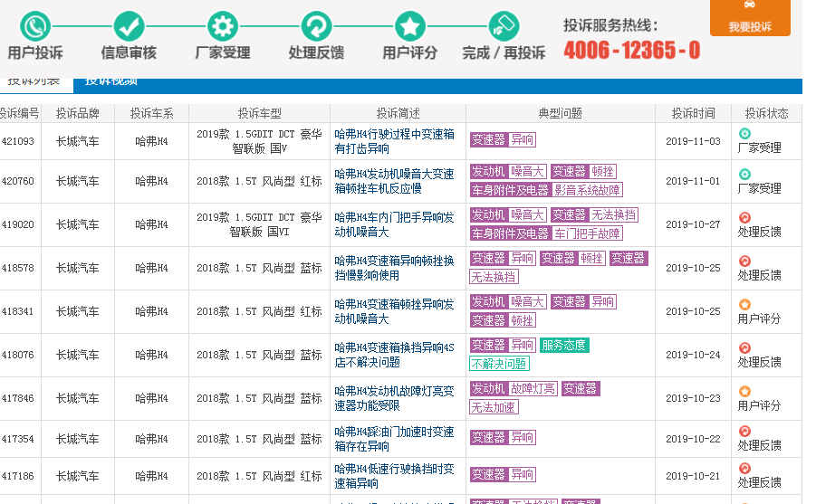Click complaint number 420760
816x504 pixels.
(x=17, y=181)
